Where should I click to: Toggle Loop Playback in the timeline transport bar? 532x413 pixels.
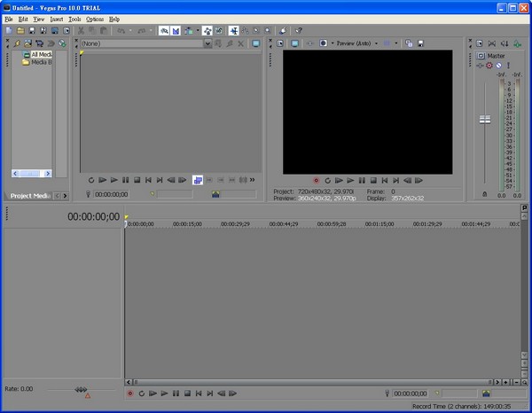[141, 393]
